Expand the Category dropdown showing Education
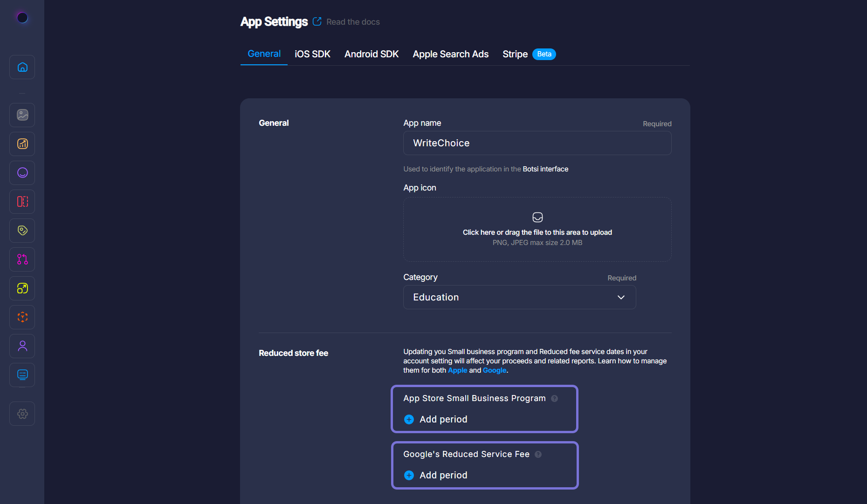The image size is (867, 504). [x=519, y=297]
